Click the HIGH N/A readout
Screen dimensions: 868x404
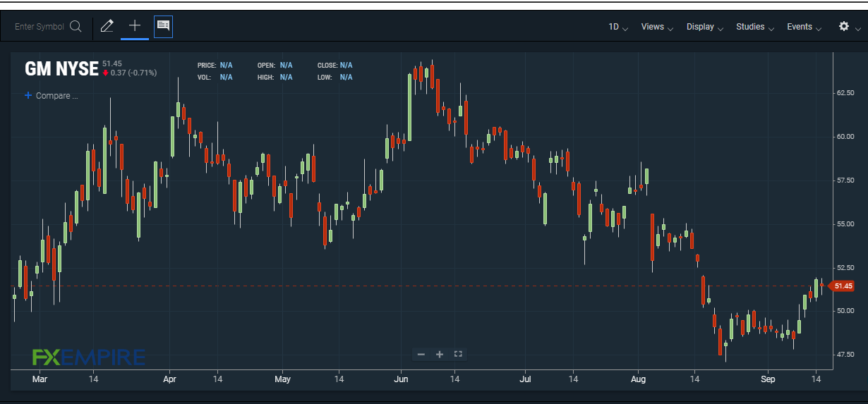tap(275, 77)
